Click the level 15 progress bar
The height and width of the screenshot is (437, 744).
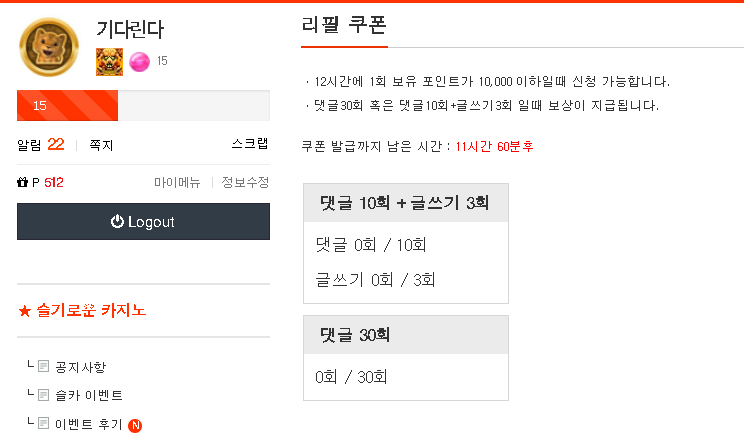(143, 105)
